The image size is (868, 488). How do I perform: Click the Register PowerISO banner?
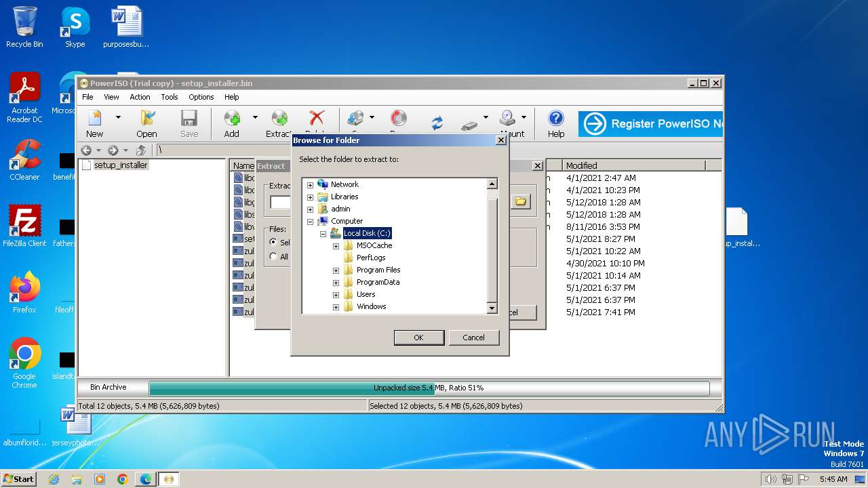click(650, 124)
